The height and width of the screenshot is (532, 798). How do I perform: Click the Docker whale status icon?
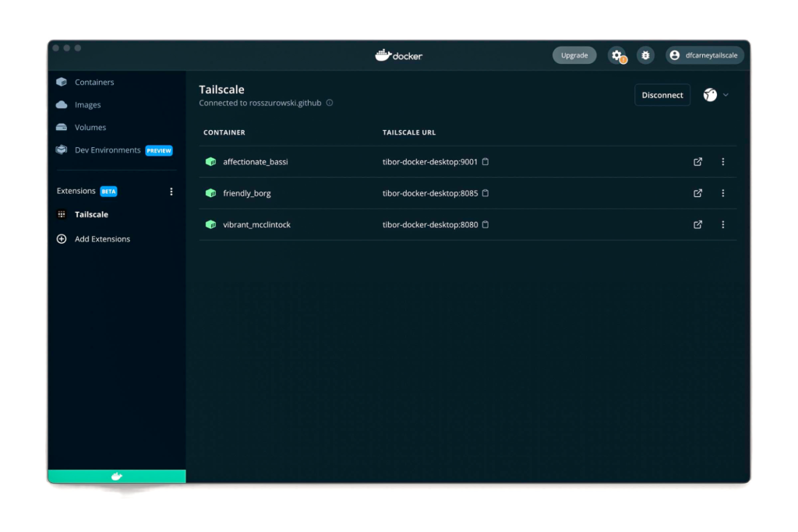(x=117, y=476)
